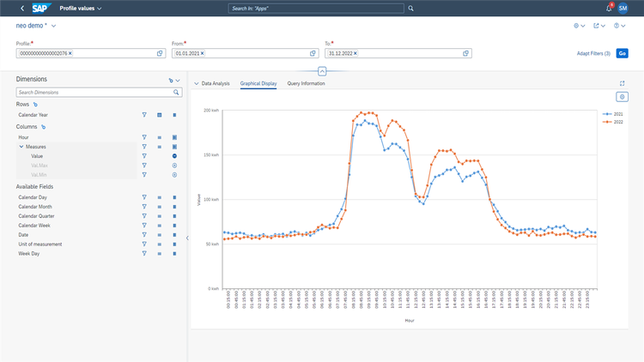Collapse the filter header bar

(322, 71)
